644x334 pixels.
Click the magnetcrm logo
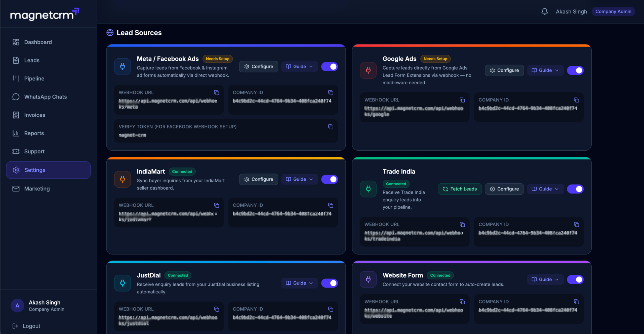tap(45, 14)
